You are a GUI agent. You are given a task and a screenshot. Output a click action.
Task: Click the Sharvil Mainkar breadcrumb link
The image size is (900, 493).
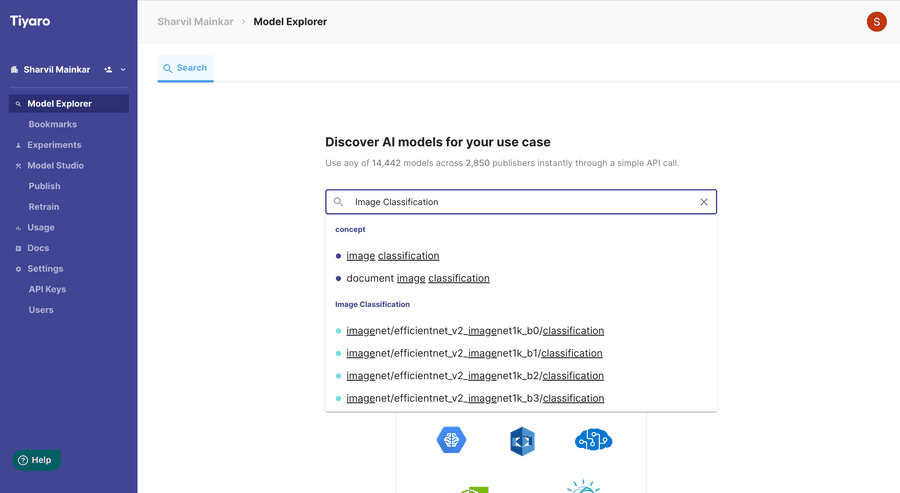pyautogui.click(x=196, y=21)
